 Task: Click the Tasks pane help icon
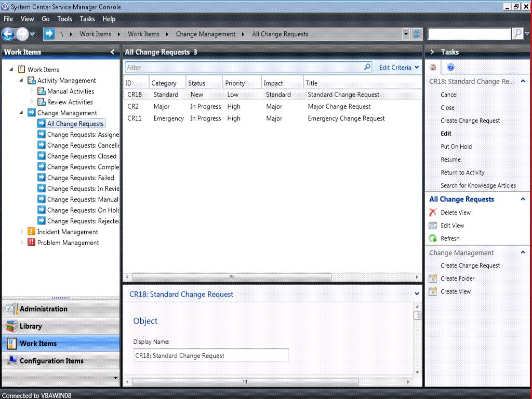[x=450, y=67]
